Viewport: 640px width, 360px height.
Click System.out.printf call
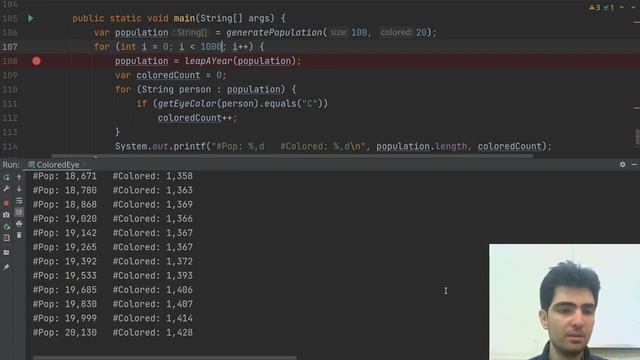tap(161, 147)
